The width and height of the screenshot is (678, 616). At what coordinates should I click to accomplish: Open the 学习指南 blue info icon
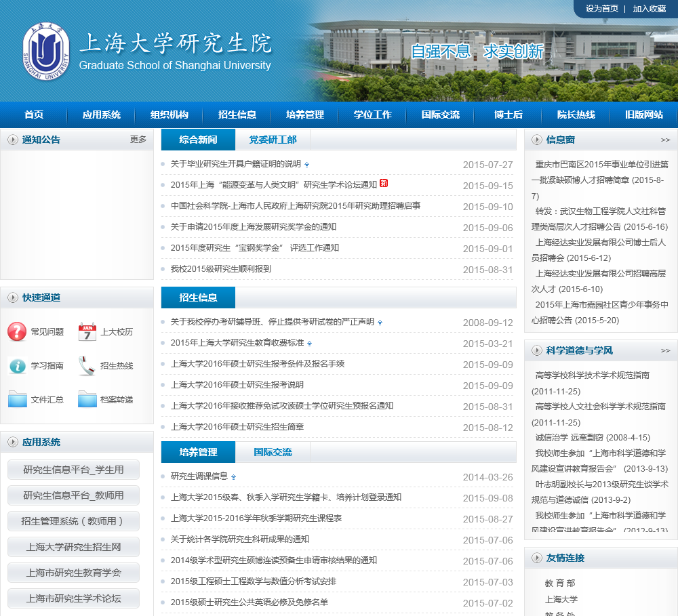point(18,366)
